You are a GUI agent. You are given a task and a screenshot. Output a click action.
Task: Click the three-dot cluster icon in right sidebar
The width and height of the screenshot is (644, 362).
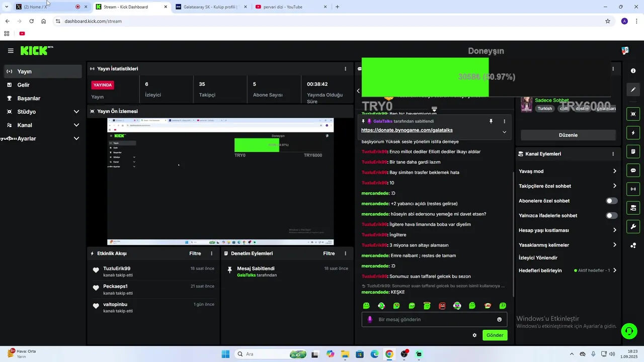click(633, 245)
